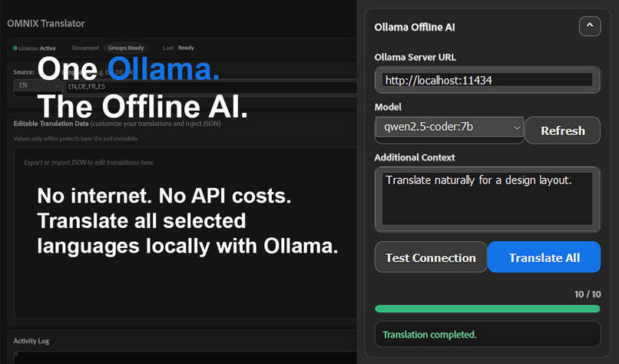Test the Ollama connection
Screen dimensions: 619x364
[x=431, y=257]
